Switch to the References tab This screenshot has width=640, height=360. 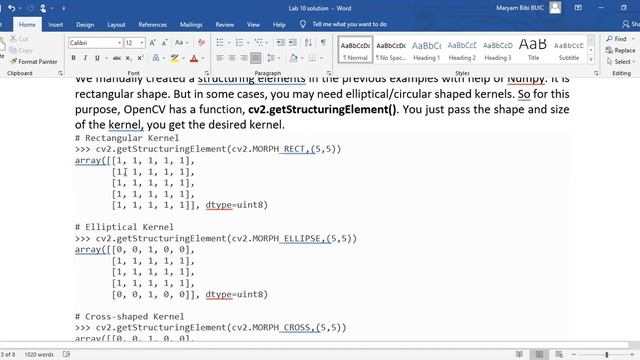(153, 24)
